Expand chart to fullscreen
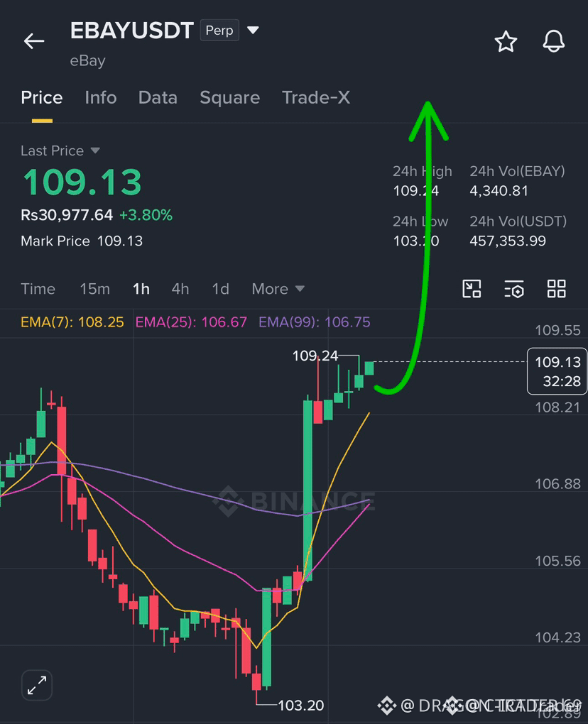The width and height of the screenshot is (588, 724). pyautogui.click(x=37, y=685)
